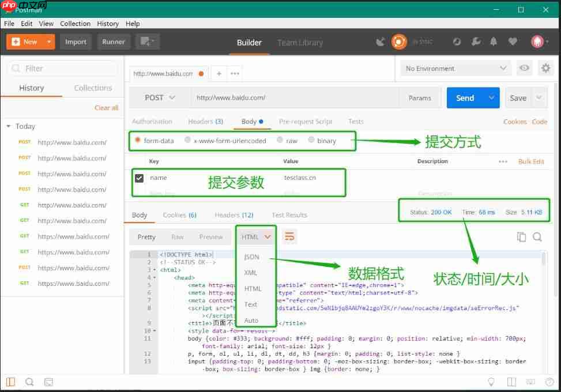Image resolution: width=561 pixels, height=392 pixels.
Task: Click the sync status orange icon
Action: pyautogui.click(x=398, y=42)
